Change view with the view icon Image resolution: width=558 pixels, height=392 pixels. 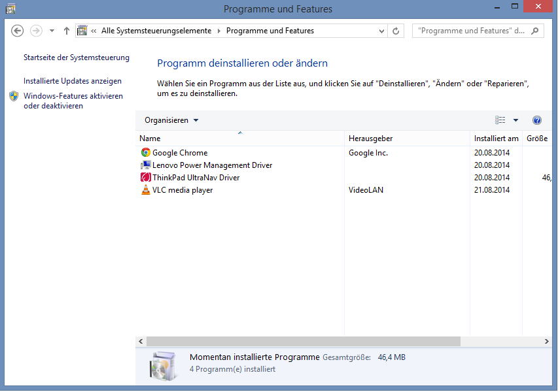(500, 120)
